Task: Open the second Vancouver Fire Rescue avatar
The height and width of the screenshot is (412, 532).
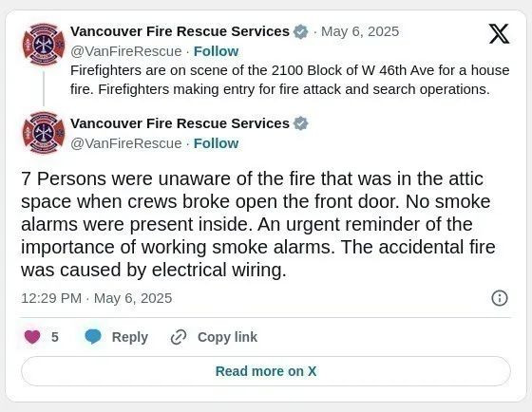Action: click(44, 133)
